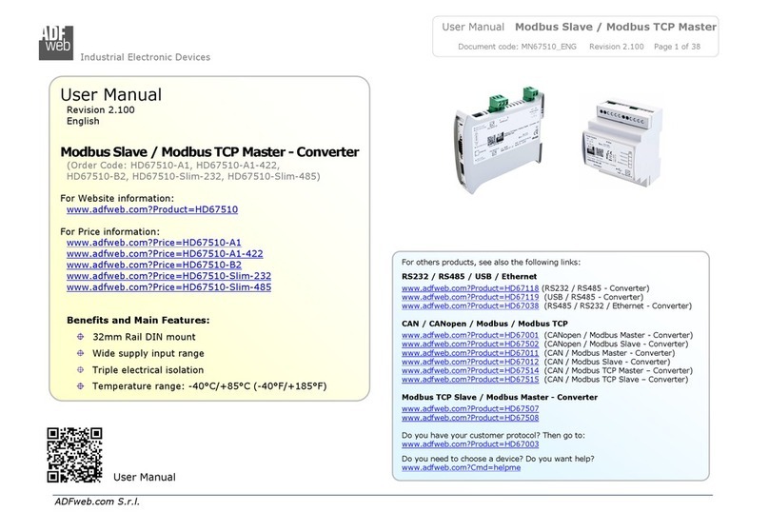Click bullet icon beside Wide supply input range
This screenshot has width=769, height=532.
[x=81, y=353]
